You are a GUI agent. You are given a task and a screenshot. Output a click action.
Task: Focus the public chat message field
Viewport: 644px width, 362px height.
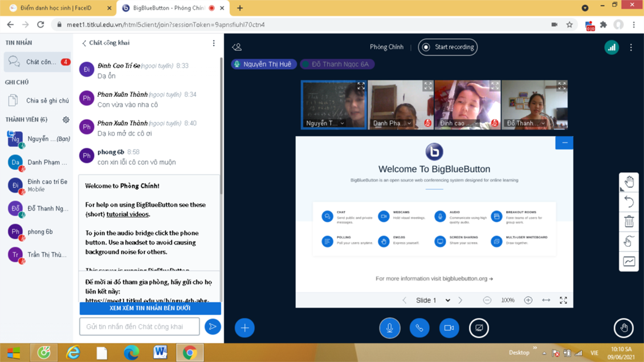140,327
